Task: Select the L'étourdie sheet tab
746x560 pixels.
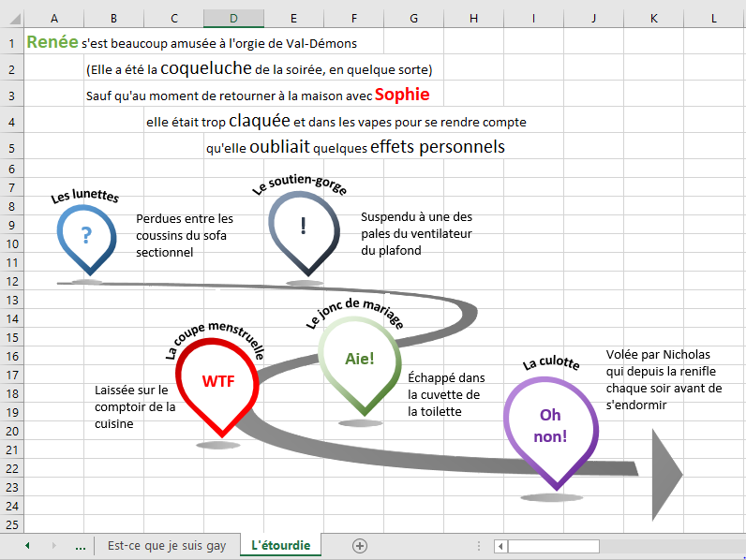Action: click(280, 545)
